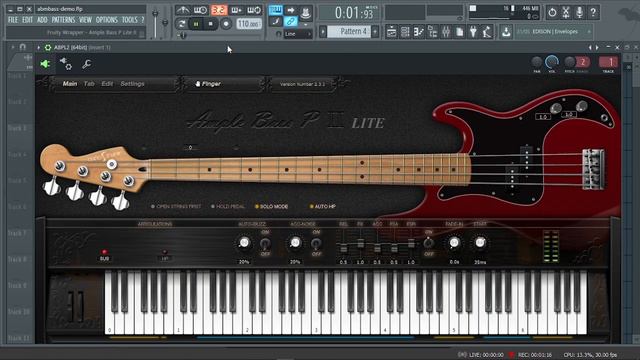Open the VIEW menu
The width and height of the screenshot is (640, 360).
(x=85, y=20)
